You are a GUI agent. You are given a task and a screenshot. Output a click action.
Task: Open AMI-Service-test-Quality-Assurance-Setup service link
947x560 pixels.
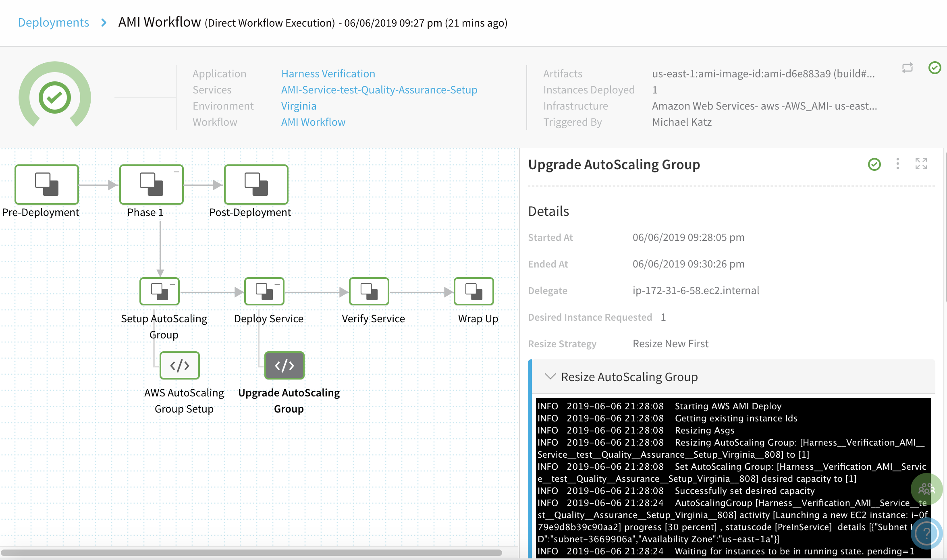pos(379,89)
